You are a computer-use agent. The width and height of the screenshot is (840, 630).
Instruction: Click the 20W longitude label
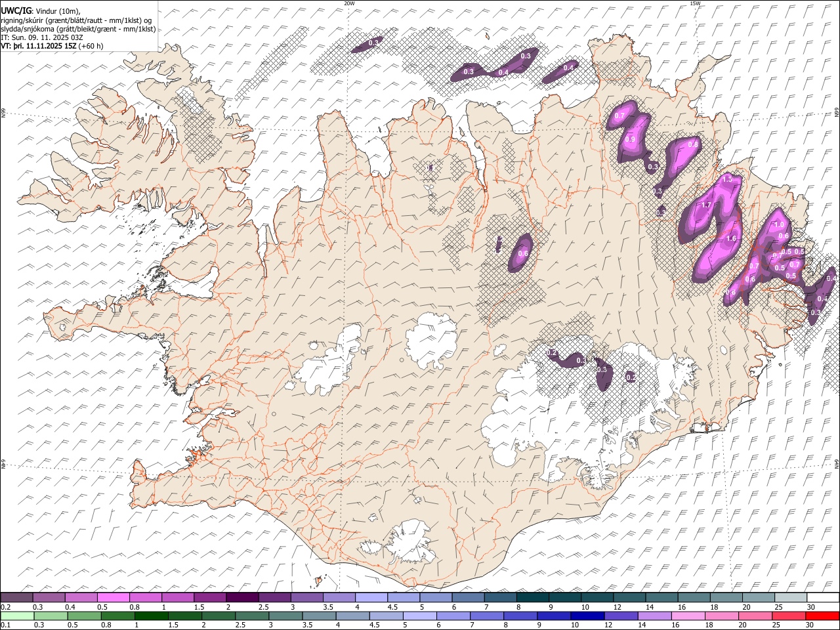(349, 3)
